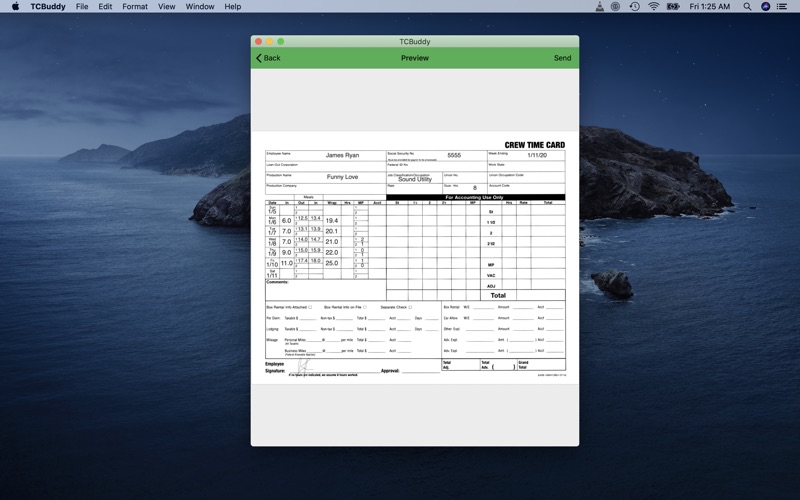Image resolution: width=800 pixels, height=500 pixels.
Task: Open the View menu
Action: point(166,7)
